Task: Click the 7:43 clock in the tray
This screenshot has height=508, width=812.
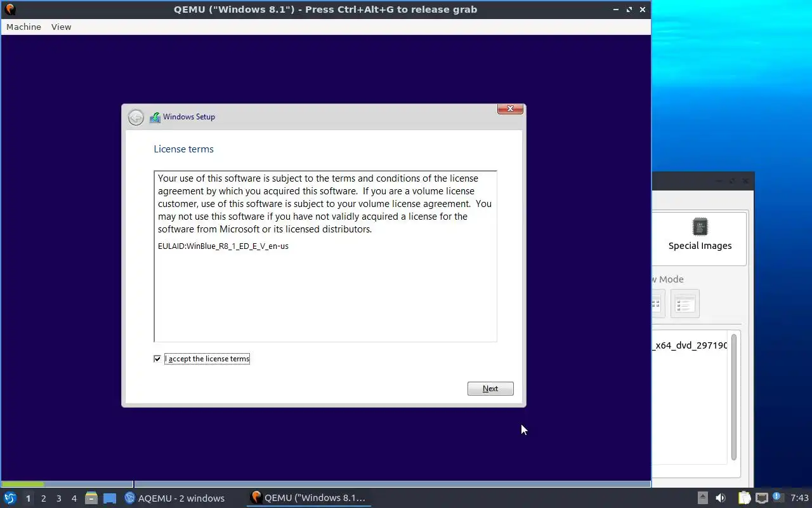Action: 799,498
